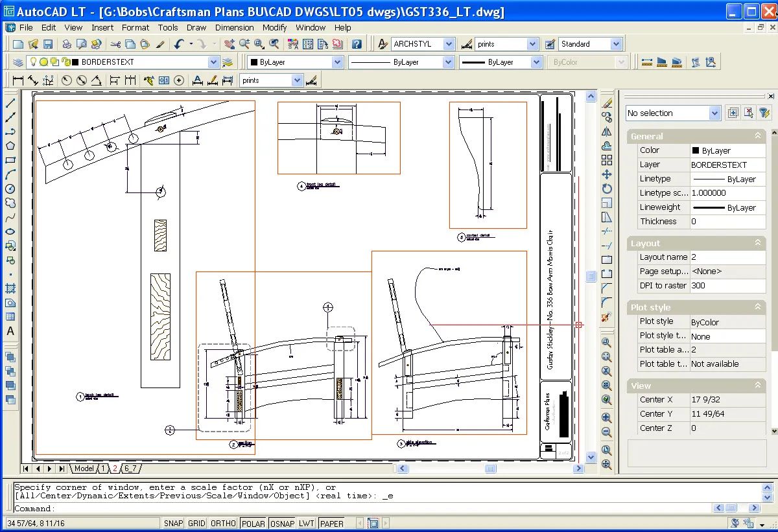The width and height of the screenshot is (778, 532).
Task: Toggle ORTHO mode in the status bar
Action: [223, 523]
